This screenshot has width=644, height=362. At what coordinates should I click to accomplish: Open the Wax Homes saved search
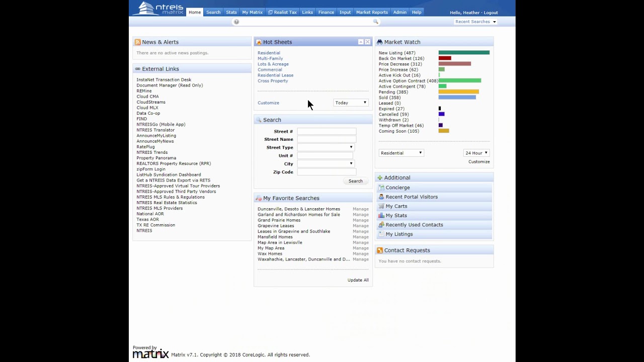click(x=270, y=253)
